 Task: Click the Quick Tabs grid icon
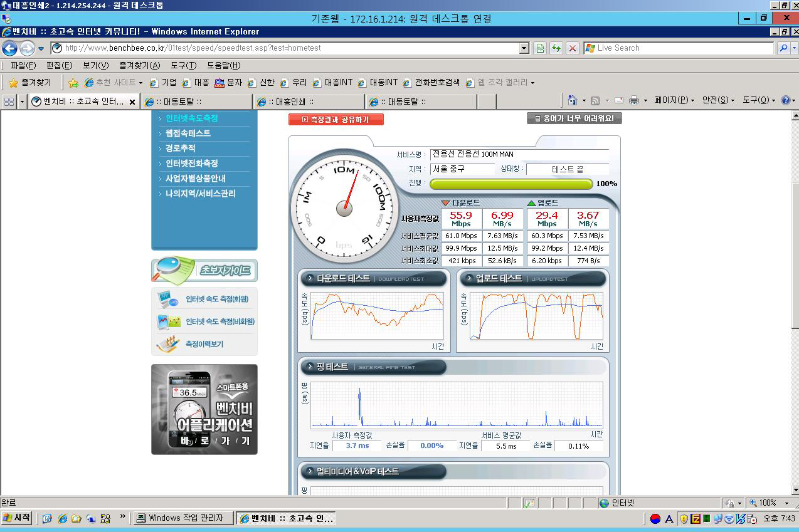click(9, 102)
